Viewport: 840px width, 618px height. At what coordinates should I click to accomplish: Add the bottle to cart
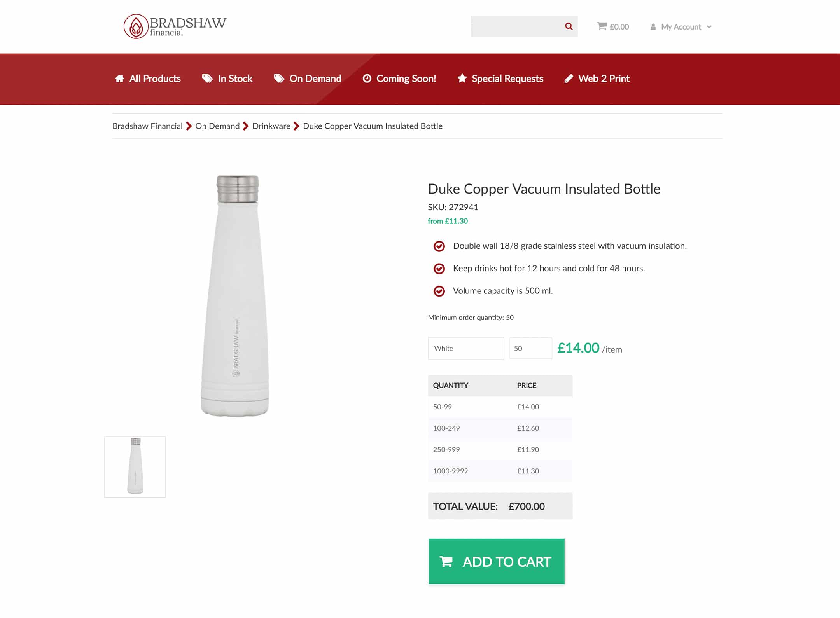496,561
